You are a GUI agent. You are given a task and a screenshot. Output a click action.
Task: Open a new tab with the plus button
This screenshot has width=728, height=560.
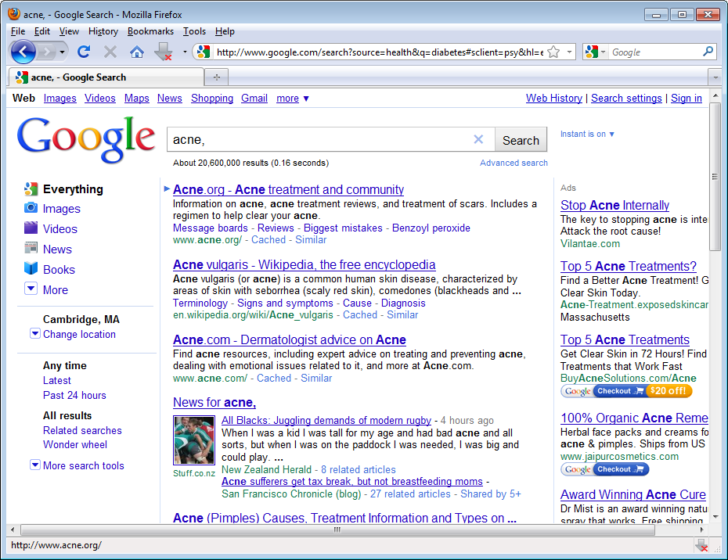click(216, 77)
